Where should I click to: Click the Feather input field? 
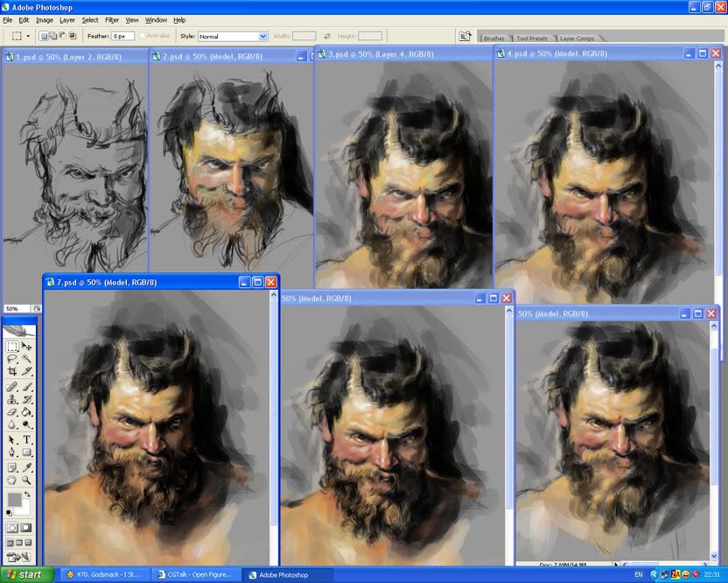[x=122, y=36]
